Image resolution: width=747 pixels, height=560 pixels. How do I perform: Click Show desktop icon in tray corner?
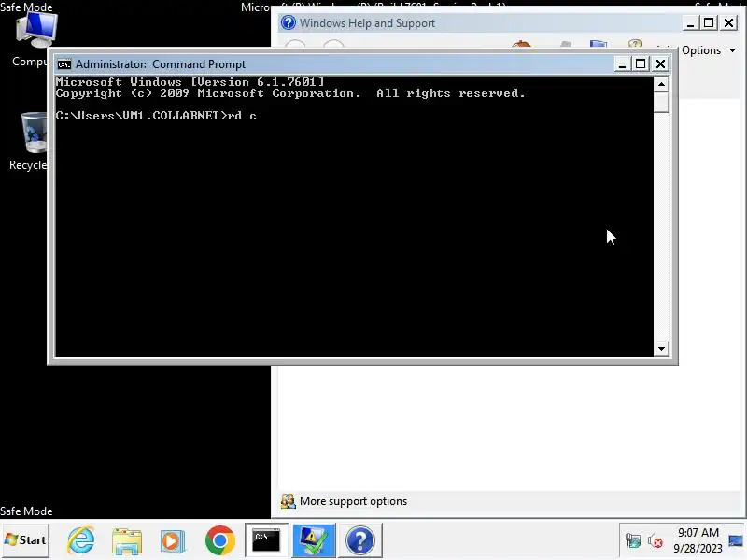pos(736,540)
